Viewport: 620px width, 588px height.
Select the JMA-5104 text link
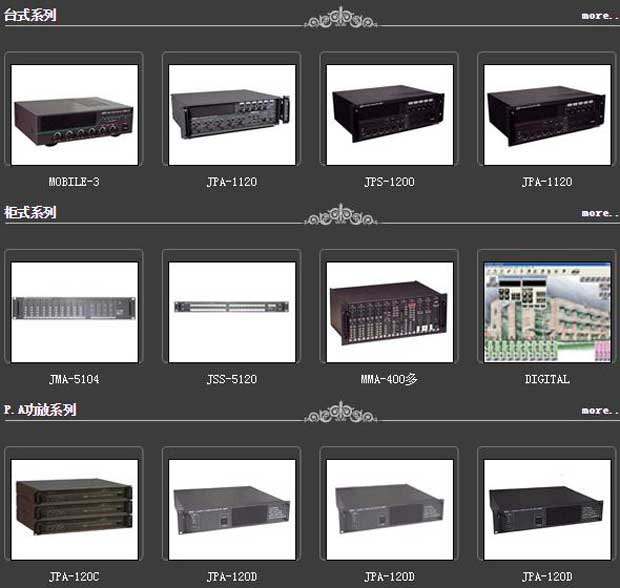74,379
